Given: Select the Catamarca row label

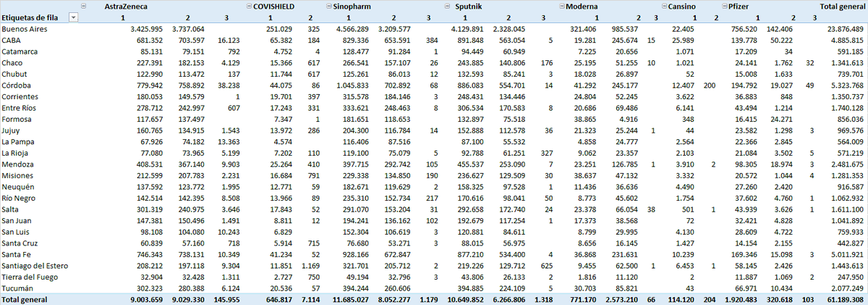Looking at the screenshot, I should [x=19, y=51].
